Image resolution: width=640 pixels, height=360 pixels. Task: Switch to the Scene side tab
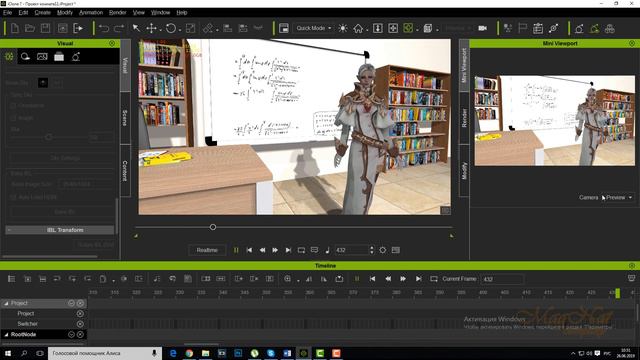(125, 118)
